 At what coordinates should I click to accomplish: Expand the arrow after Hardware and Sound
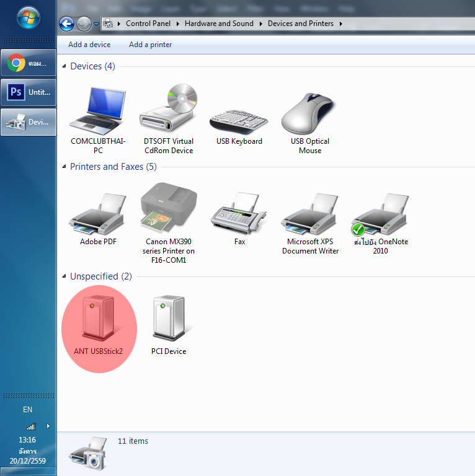click(260, 24)
